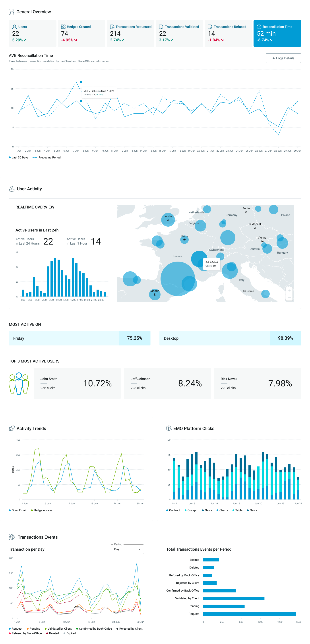Zoom out of the map with minus
Image resolution: width=310 pixels, height=644 pixels.
click(x=289, y=297)
